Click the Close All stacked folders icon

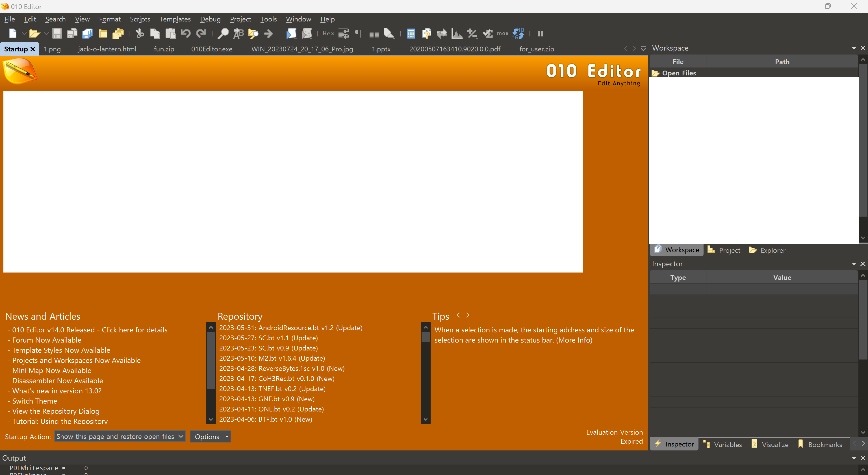[x=118, y=33]
